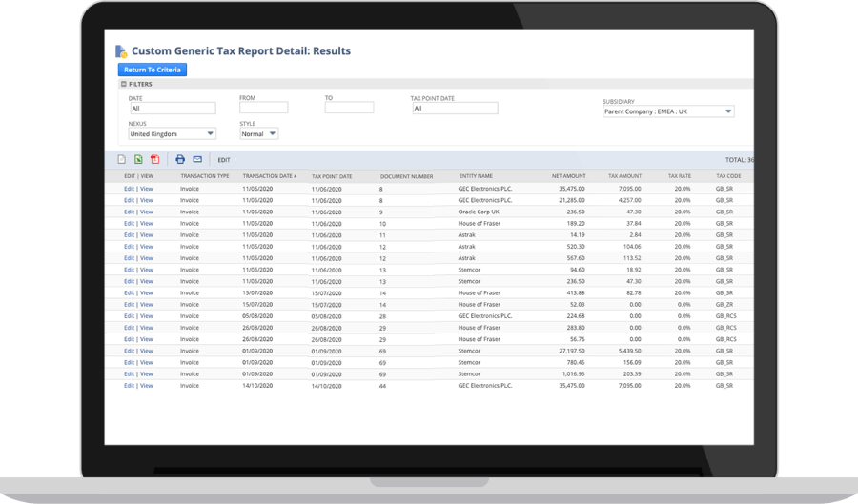The height and width of the screenshot is (504, 858).
Task: Select the document number 44 cell
Action: click(382, 386)
